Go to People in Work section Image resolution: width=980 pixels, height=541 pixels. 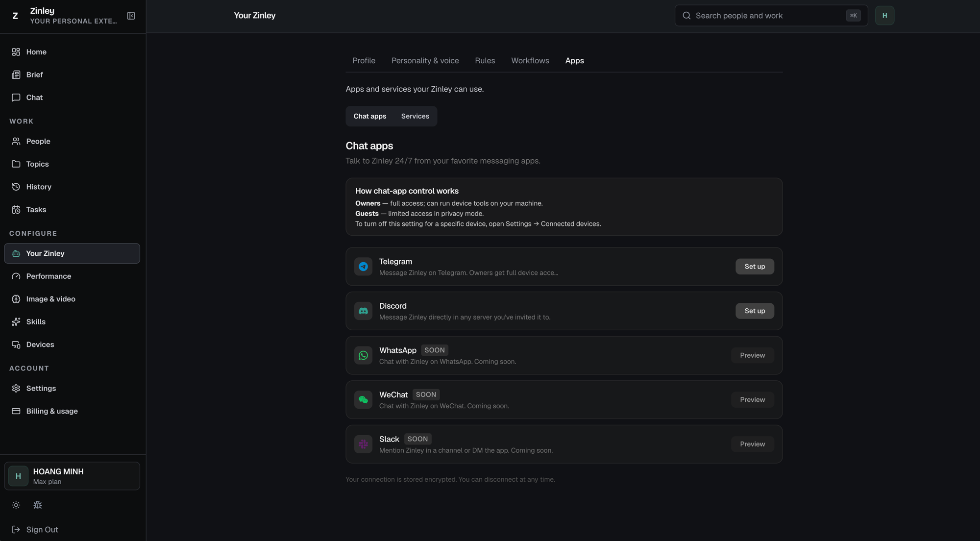click(x=72, y=141)
